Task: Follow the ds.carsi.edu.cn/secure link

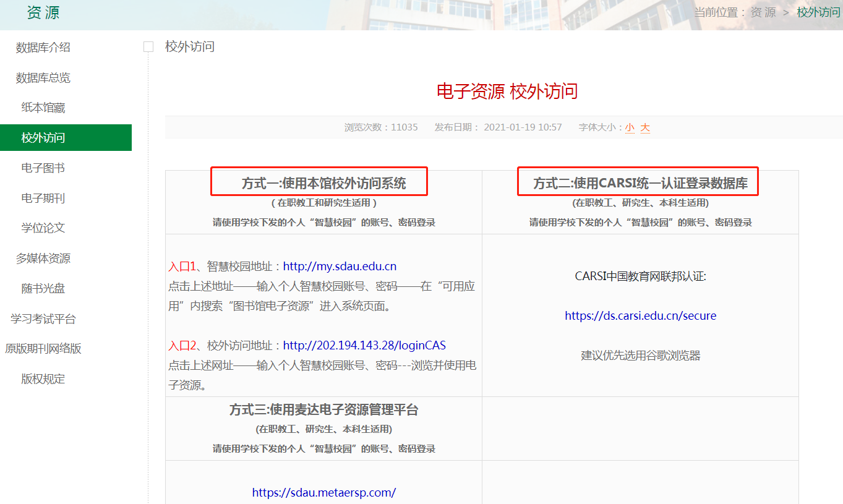Action: tap(640, 315)
